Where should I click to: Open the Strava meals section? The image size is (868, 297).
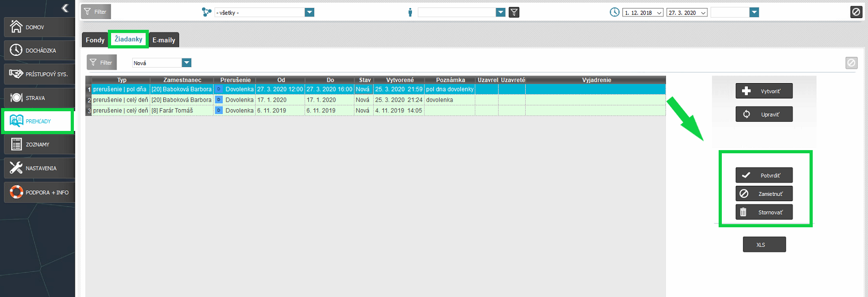click(39, 98)
